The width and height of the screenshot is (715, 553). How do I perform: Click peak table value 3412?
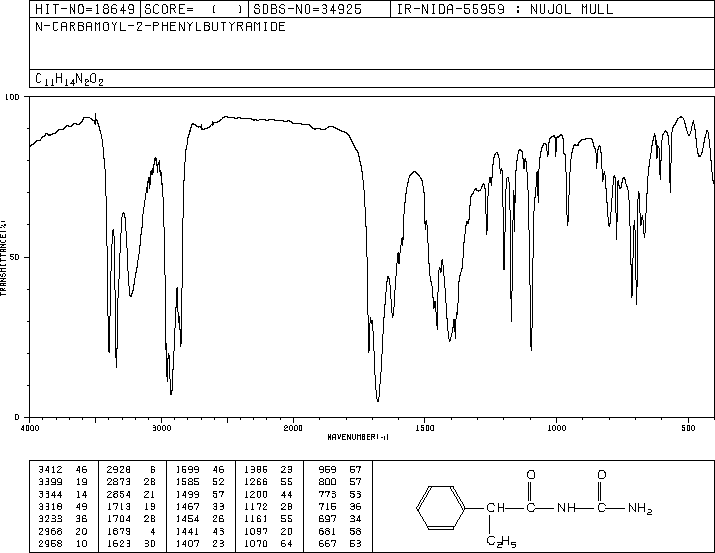[50, 469]
